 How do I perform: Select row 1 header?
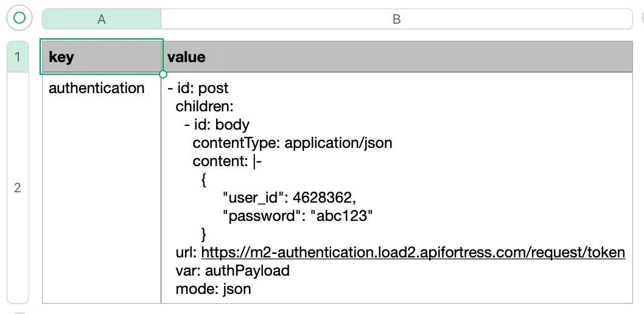click(18, 57)
